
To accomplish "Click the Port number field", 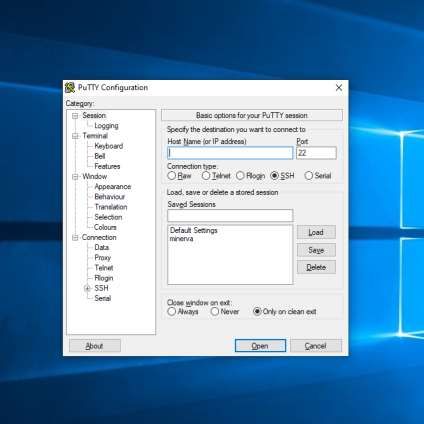I will tap(316, 153).
